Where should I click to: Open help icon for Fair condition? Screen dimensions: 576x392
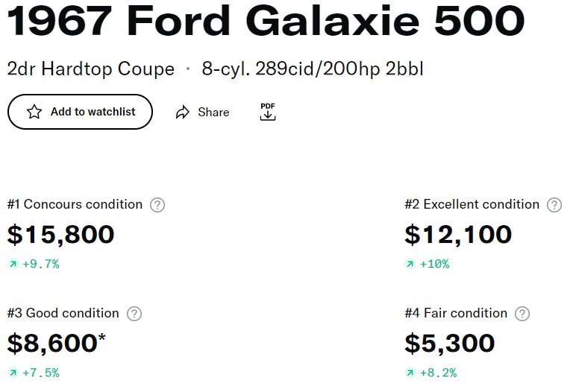pos(522,314)
